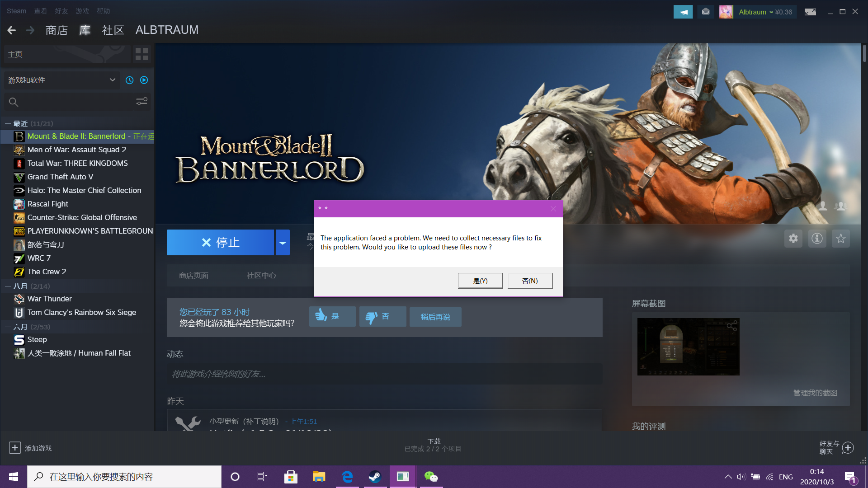Collapse the 六月 category
The image size is (868, 488).
point(8,327)
